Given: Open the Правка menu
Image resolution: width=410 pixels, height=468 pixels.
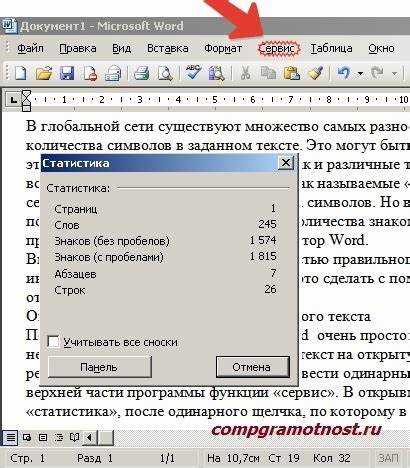Looking at the screenshot, I should (78, 48).
